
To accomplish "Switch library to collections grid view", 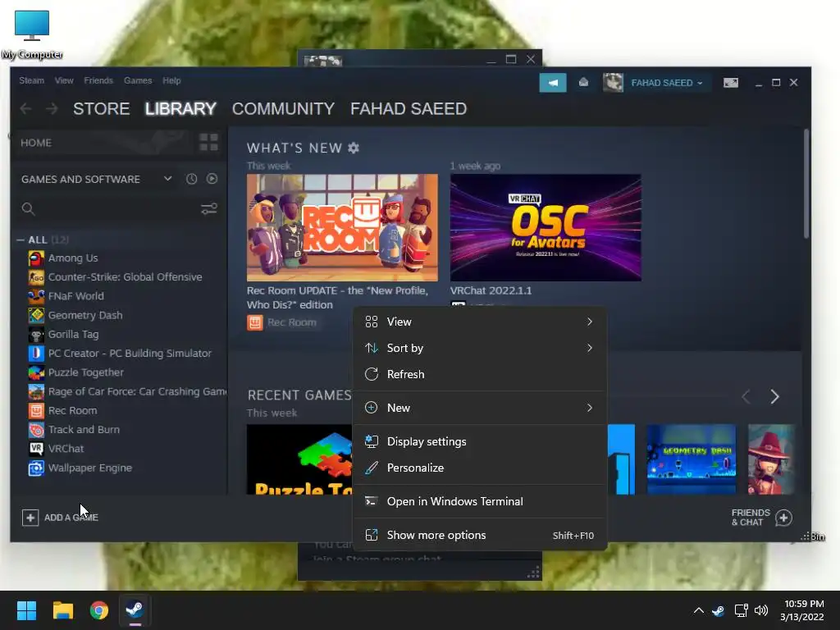I will pyautogui.click(x=208, y=143).
